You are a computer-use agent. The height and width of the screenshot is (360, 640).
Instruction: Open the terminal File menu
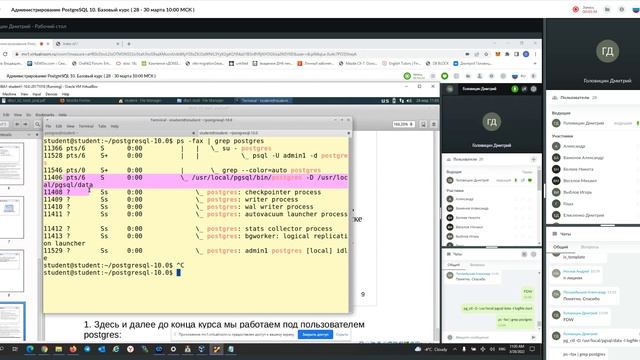tap(48, 126)
